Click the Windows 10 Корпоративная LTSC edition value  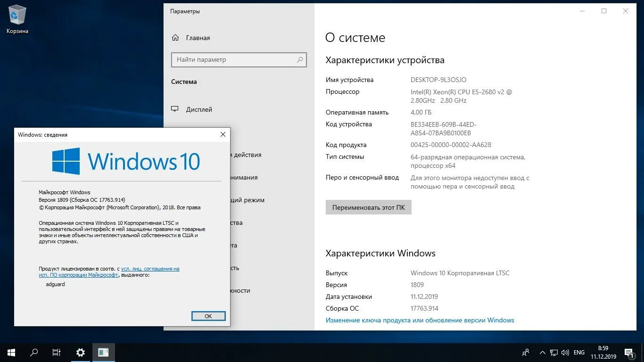(460, 273)
